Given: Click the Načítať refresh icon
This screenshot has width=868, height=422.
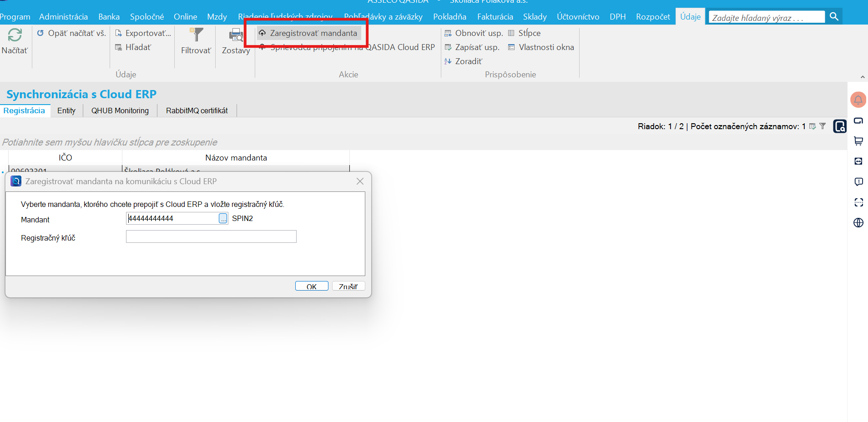Looking at the screenshot, I should pyautogui.click(x=15, y=35).
